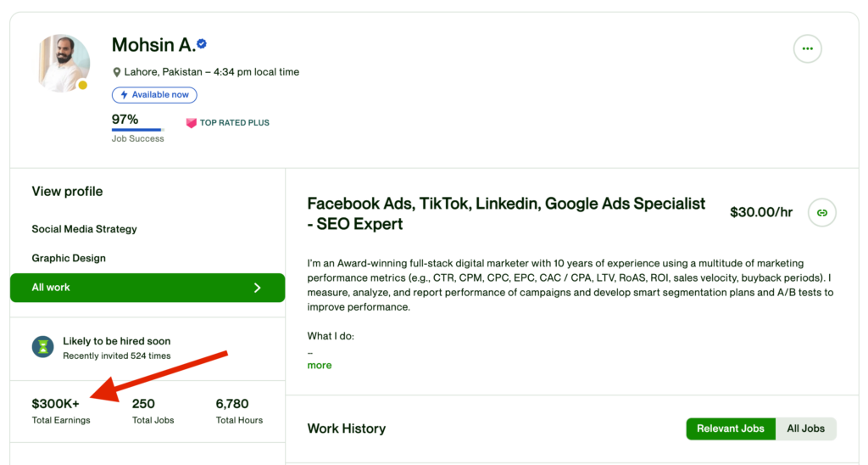Click the Available now badge
Screen dimensions: 868x465
pyautogui.click(x=154, y=95)
